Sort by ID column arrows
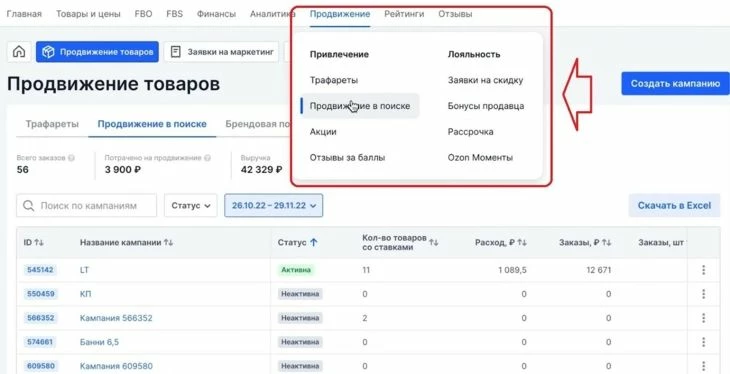Screen dimensions: 730x374 [x=39, y=243]
